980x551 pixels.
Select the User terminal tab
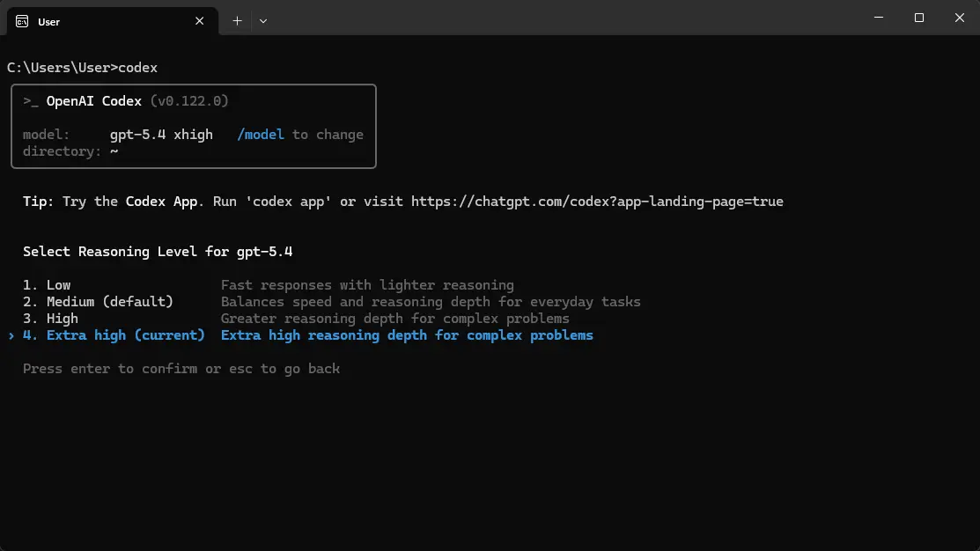coord(113,21)
